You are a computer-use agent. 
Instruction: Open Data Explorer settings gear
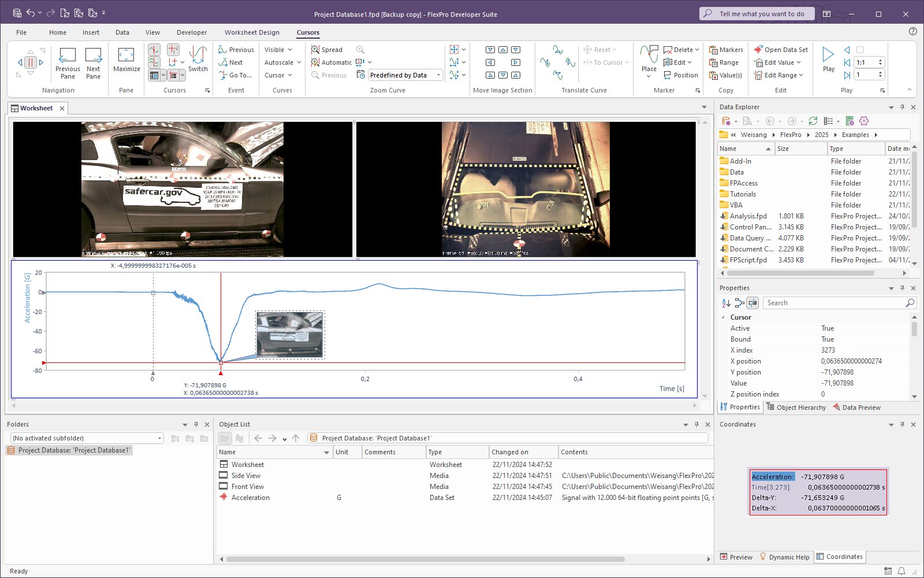point(864,121)
